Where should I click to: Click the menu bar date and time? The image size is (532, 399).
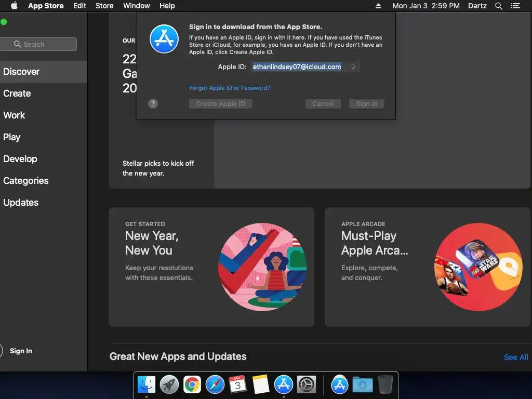tap(426, 6)
